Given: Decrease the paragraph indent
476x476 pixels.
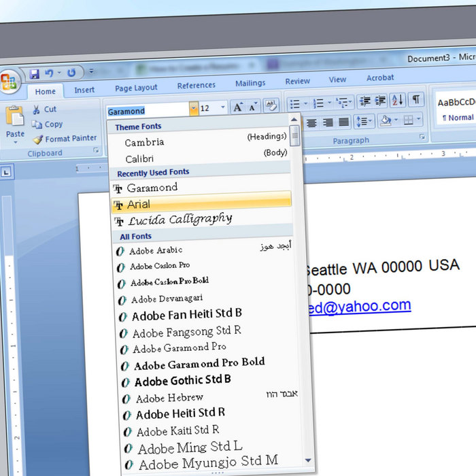Looking at the screenshot, I should click(x=364, y=101).
